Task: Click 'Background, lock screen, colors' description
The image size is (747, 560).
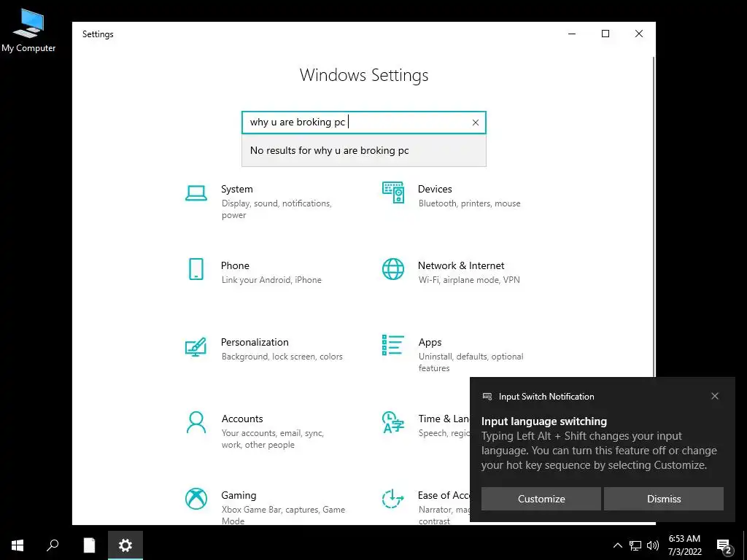Action: [x=282, y=357]
